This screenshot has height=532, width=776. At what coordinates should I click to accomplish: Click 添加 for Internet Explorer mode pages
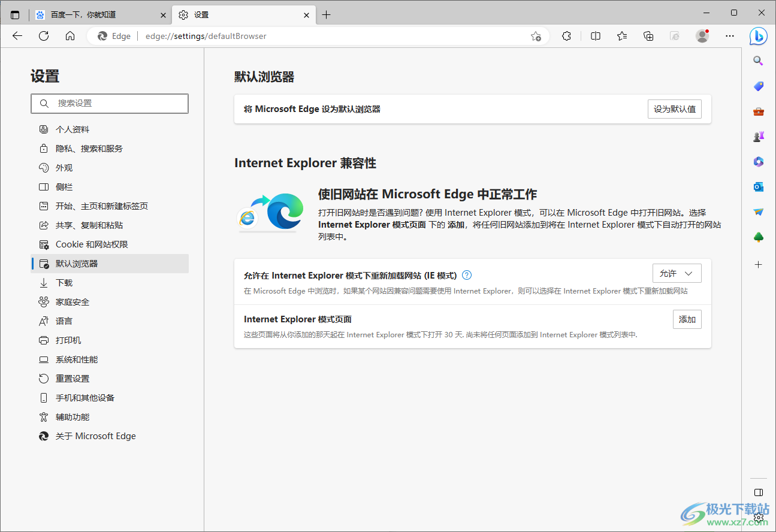pos(687,319)
